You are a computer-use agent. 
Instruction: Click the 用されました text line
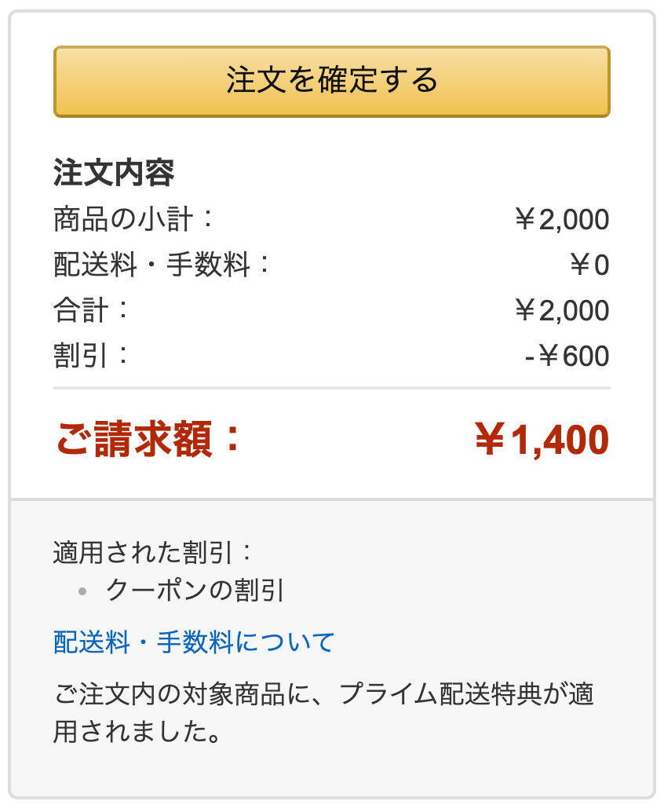point(136,733)
